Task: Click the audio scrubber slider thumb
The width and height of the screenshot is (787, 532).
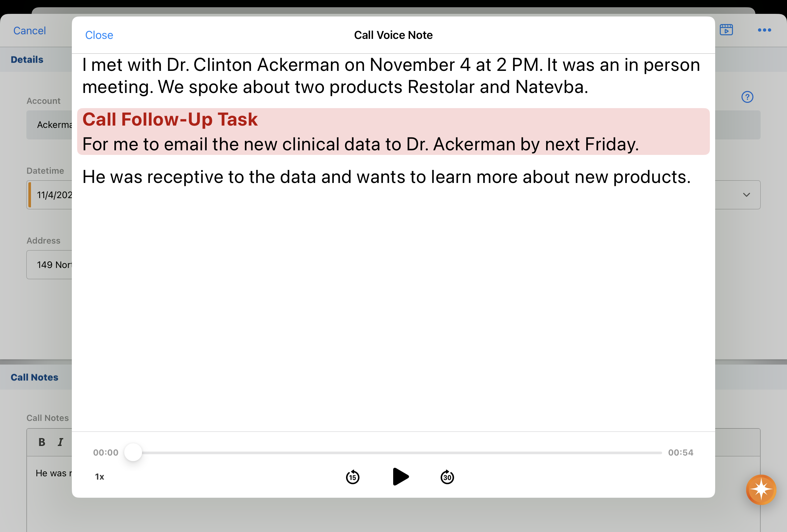Action: [x=133, y=453]
